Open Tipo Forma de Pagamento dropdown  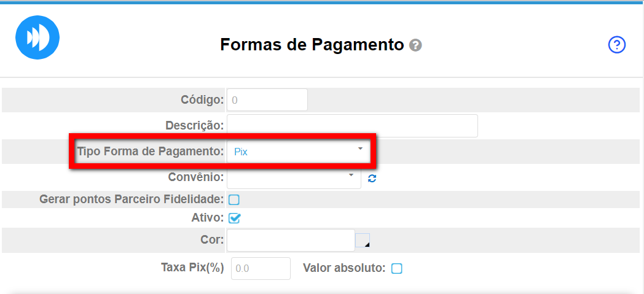coord(298,152)
